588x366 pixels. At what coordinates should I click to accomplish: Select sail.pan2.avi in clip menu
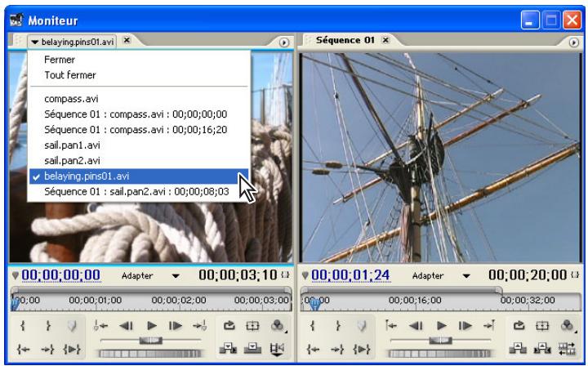point(139,160)
